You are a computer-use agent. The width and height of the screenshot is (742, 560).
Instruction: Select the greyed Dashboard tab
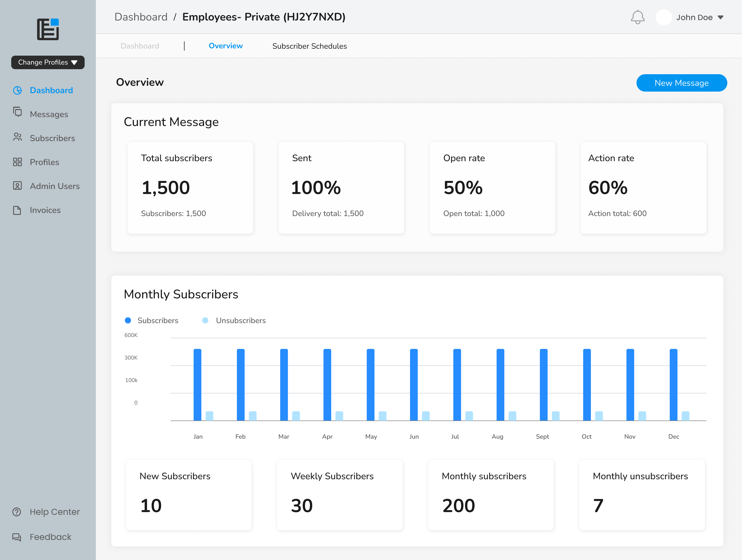[x=140, y=46]
